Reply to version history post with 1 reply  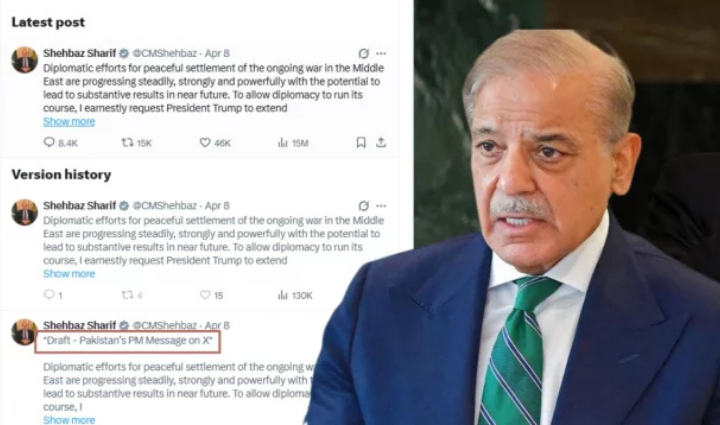coord(49,294)
